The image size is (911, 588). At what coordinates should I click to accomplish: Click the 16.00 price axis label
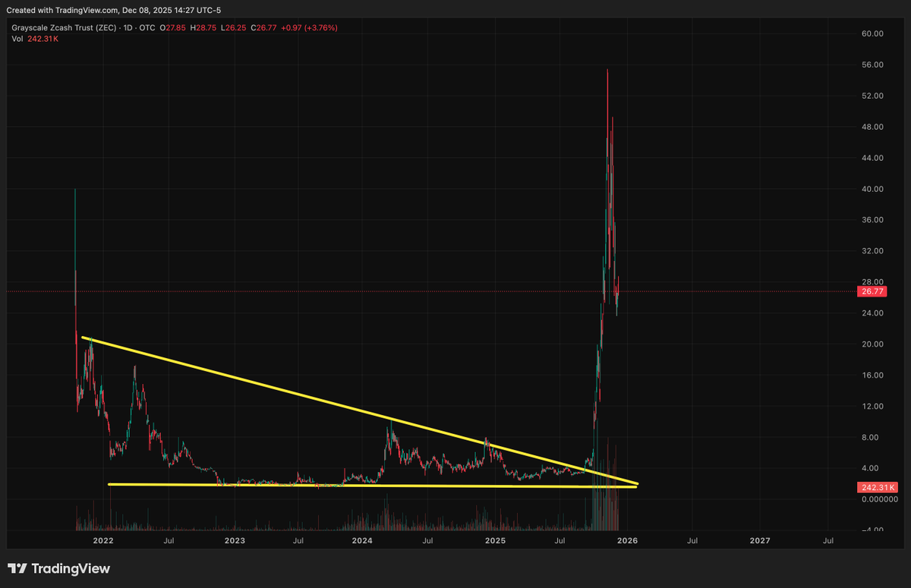click(x=872, y=375)
